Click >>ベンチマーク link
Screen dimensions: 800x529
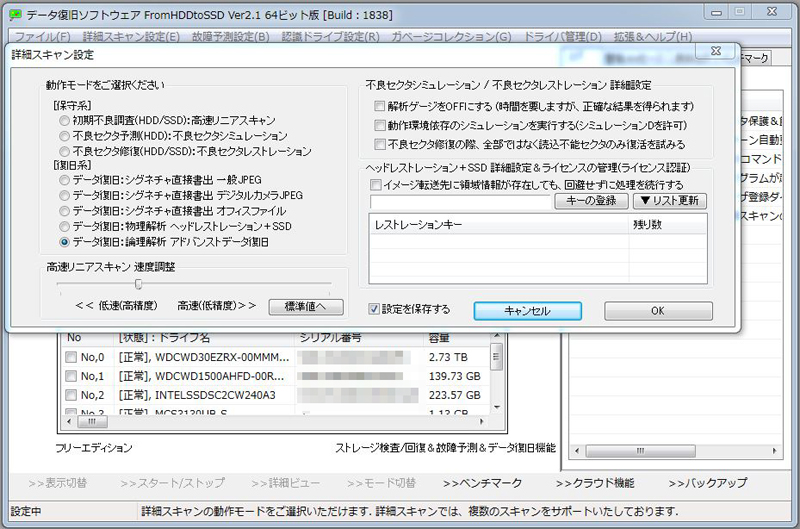483,483
